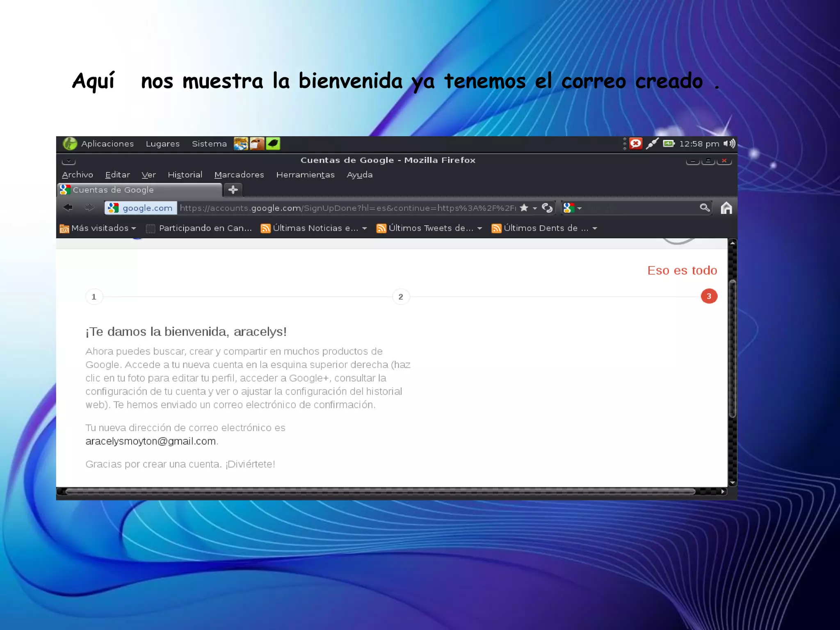Go to the home page
Viewport: 840px width, 630px height.
pyautogui.click(x=726, y=208)
